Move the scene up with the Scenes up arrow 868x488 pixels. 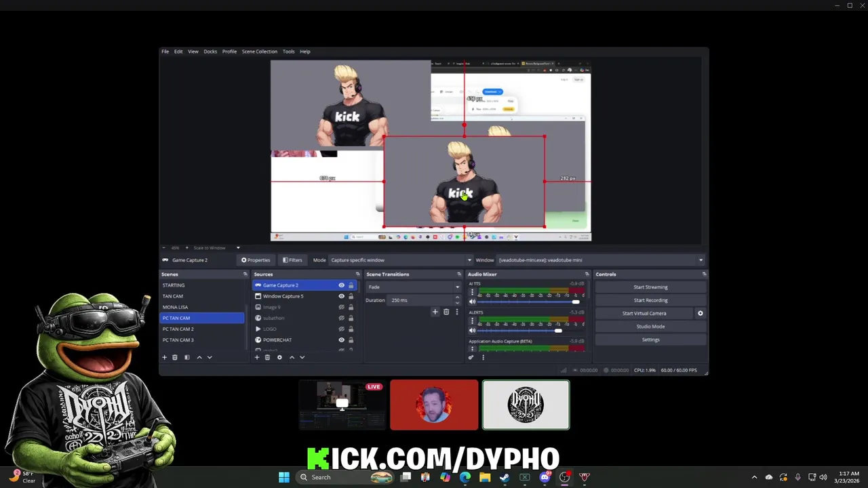click(x=199, y=357)
